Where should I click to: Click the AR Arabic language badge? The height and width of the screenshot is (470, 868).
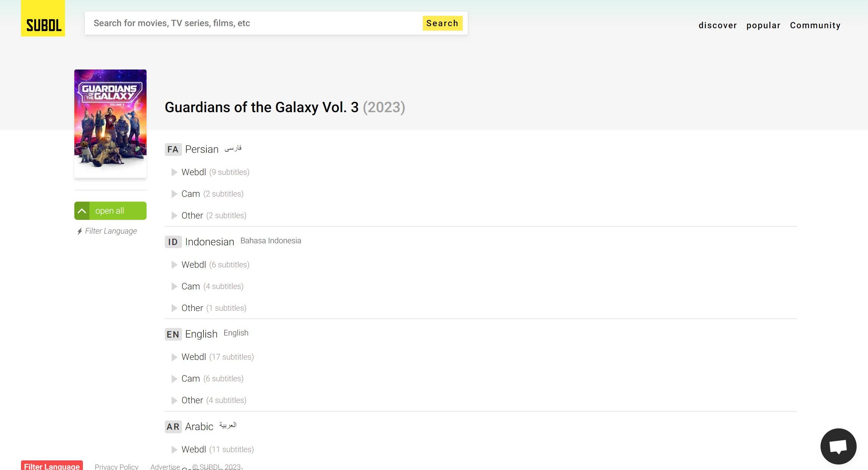pos(173,427)
